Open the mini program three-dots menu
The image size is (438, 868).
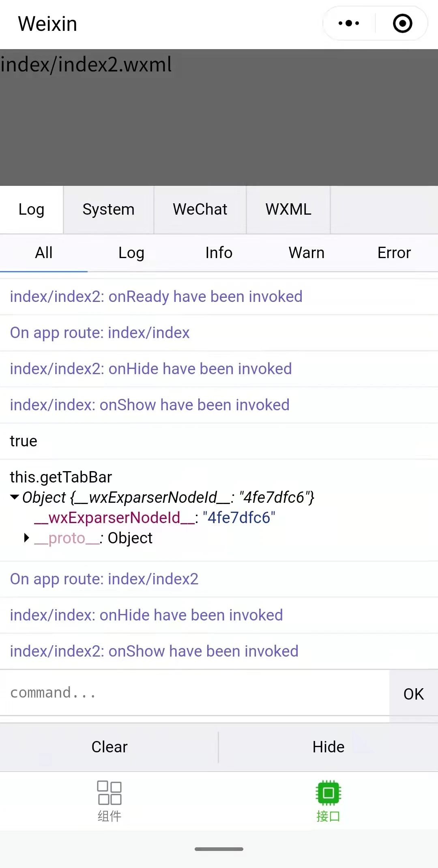point(349,24)
